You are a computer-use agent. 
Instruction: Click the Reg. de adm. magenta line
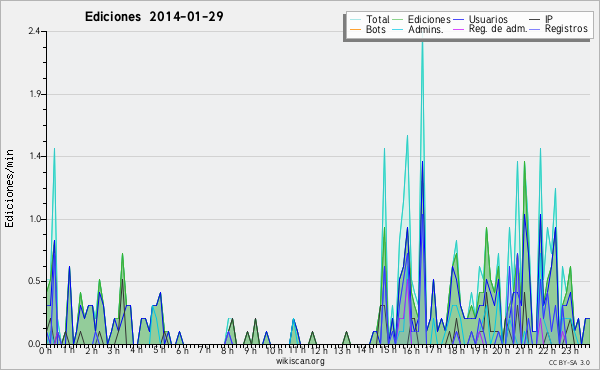point(458,29)
